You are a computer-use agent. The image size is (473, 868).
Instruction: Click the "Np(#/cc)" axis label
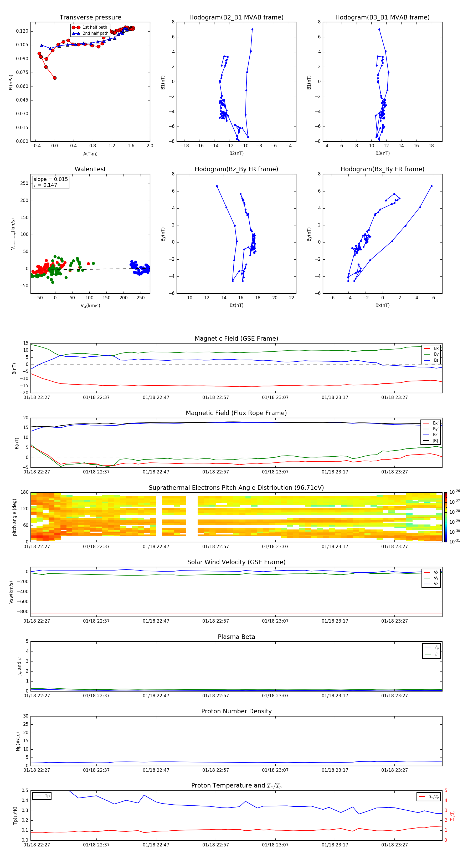18,741
